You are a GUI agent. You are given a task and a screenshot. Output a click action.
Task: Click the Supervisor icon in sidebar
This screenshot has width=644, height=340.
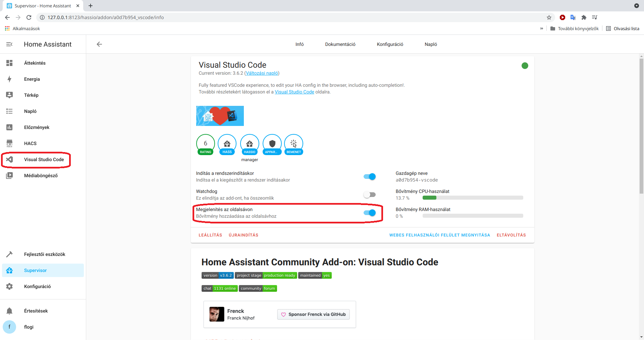coord(9,270)
